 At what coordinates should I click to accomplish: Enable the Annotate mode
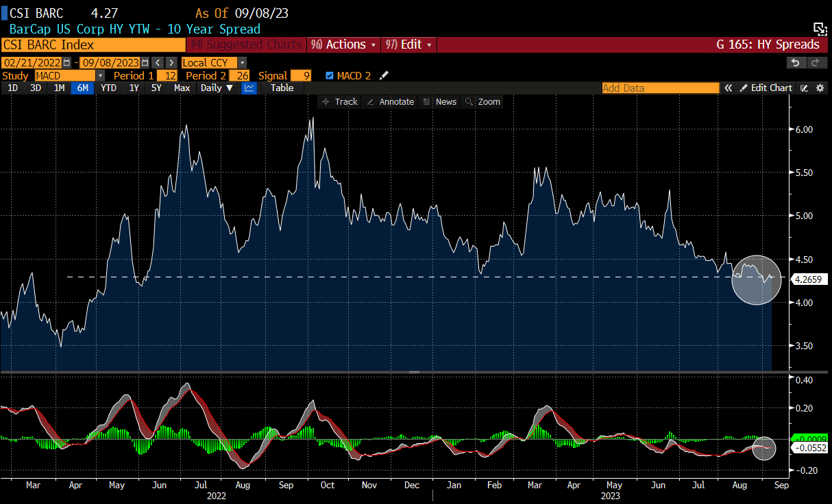[391, 102]
